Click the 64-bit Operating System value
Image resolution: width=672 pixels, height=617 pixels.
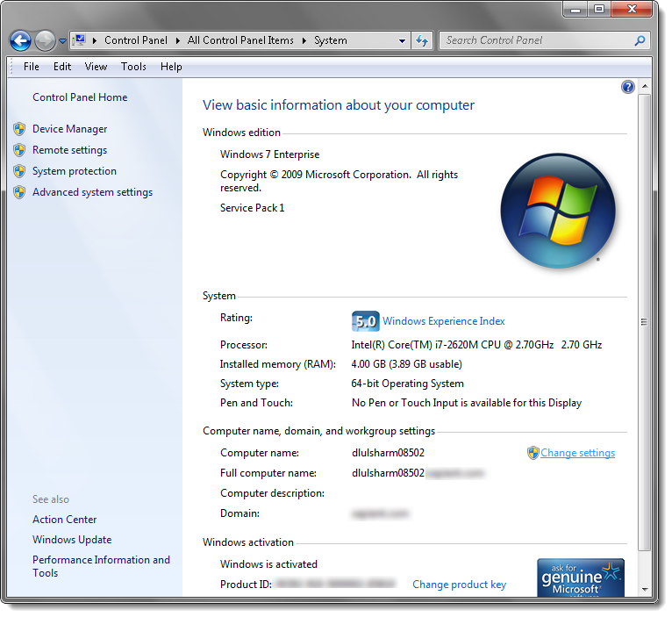[x=408, y=384]
